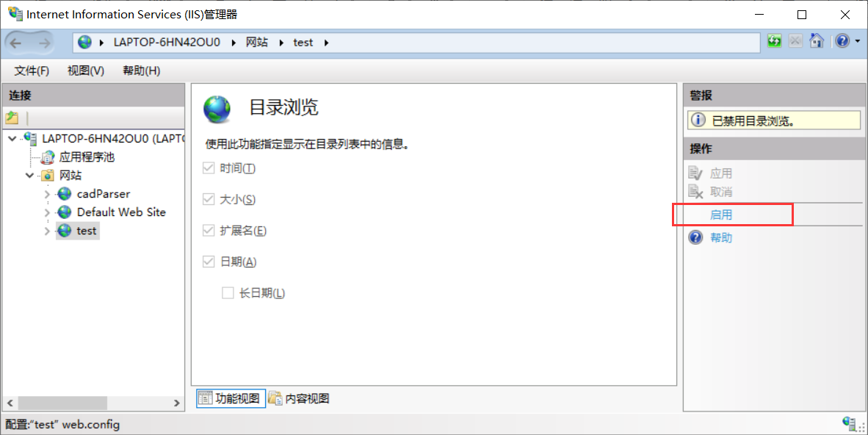The height and width of the screenshot is (435, 868).
Task: Collapse the LAPTOP-6HN42OU0 tree node
Action: [x=12, y=138]
